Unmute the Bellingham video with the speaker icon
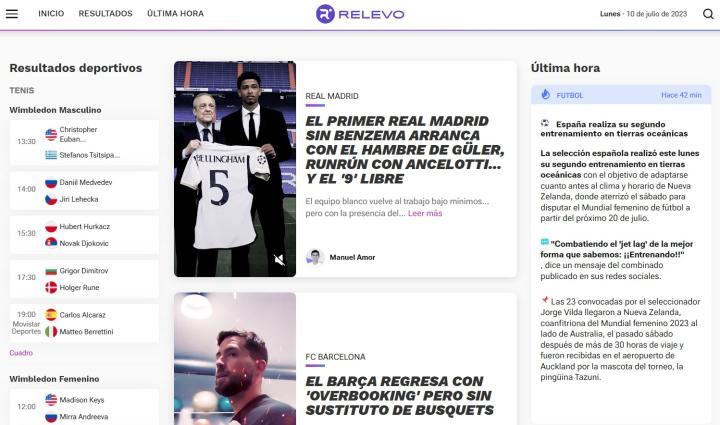Viewport: 720px width, 425px height. pos(279,260)
